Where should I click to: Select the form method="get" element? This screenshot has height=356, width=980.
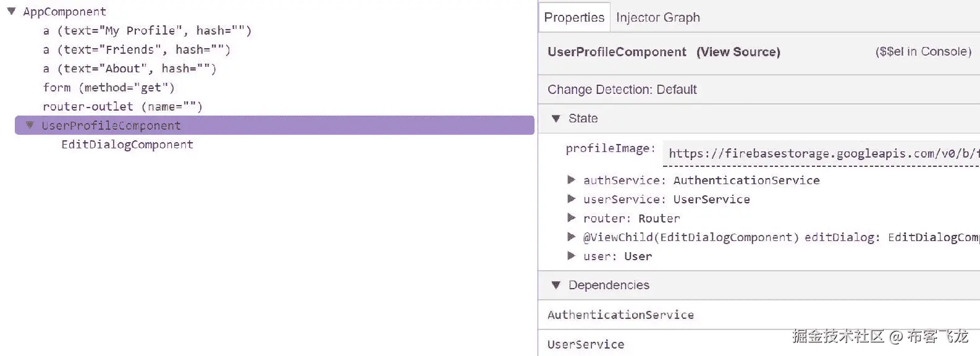[109, 88]
